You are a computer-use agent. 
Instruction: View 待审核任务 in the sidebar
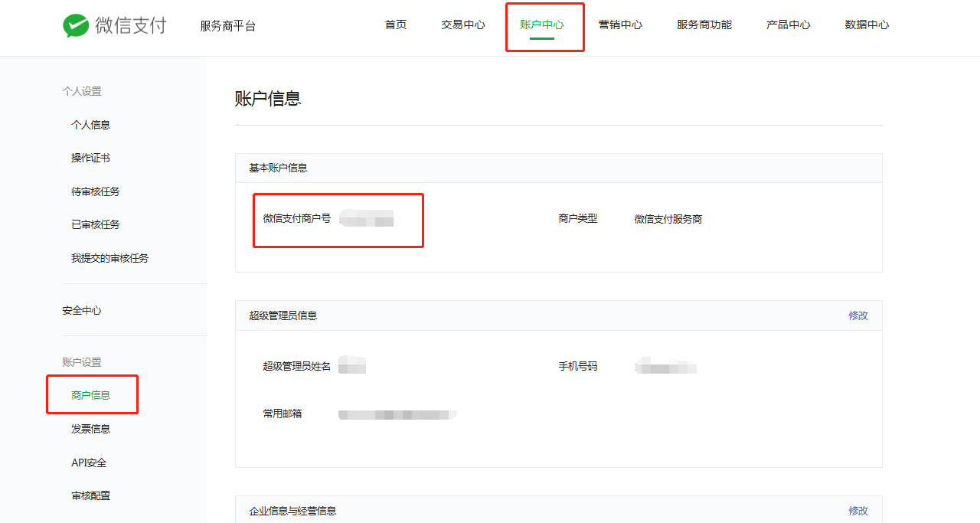coord(96,191)
